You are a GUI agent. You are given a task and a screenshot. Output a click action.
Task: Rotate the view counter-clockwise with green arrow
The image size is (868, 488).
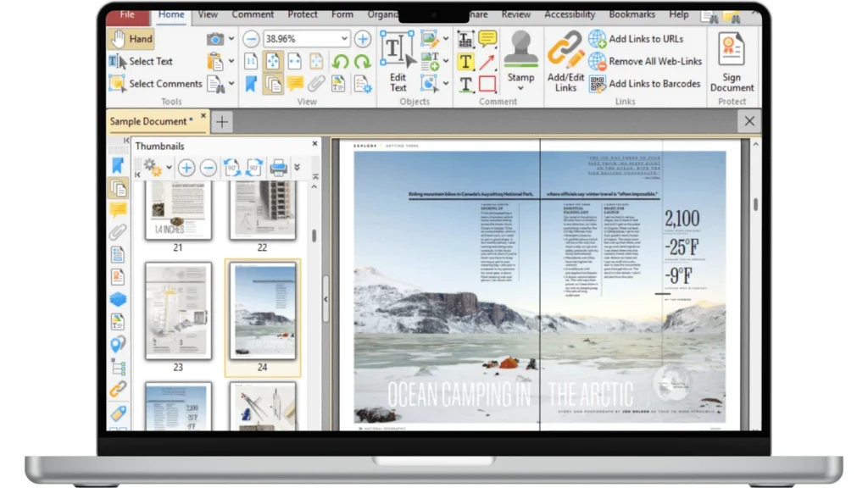click(340, 61)
